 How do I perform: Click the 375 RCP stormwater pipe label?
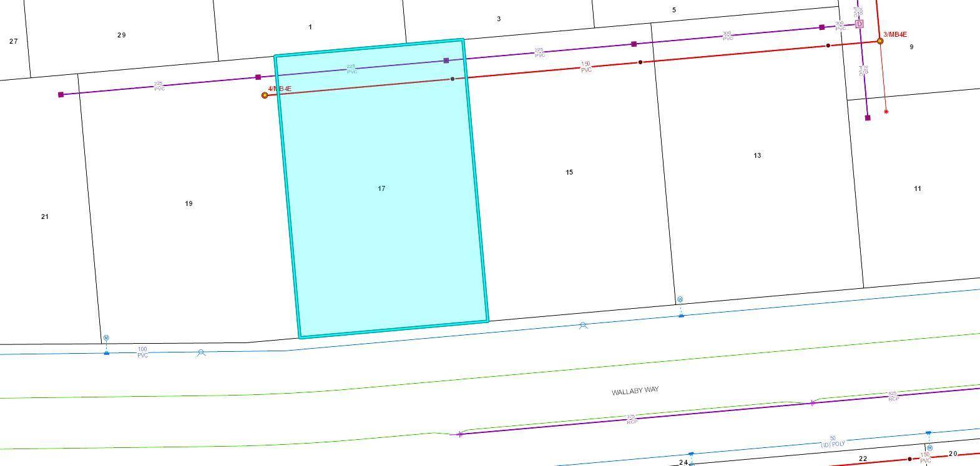631,419
